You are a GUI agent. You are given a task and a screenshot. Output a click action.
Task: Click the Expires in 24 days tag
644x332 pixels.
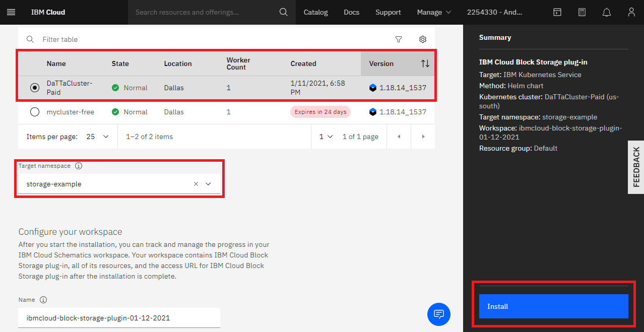click(320, 112)
